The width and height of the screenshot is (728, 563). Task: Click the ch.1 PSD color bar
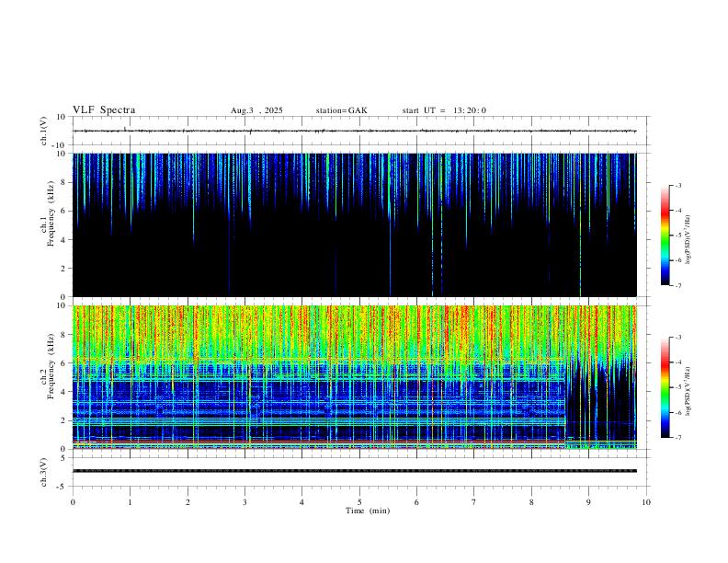coord(665,236)
